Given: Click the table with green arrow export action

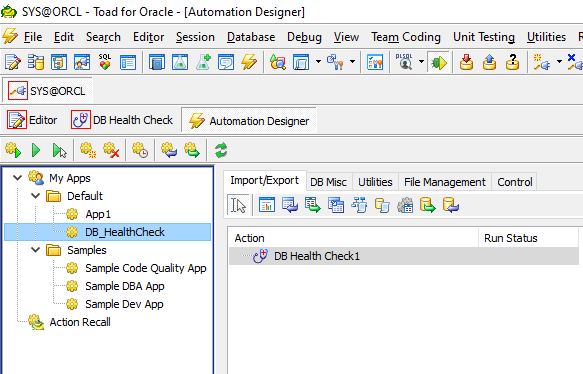Looking at the screenshot, I should (313, 205).
